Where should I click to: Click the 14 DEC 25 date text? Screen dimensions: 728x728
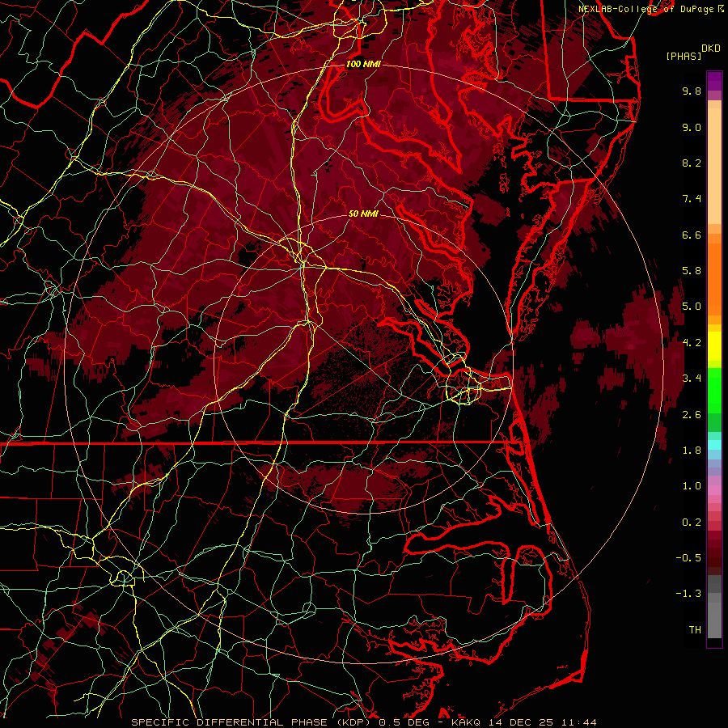pyautogui.click(x=519, y=722)
